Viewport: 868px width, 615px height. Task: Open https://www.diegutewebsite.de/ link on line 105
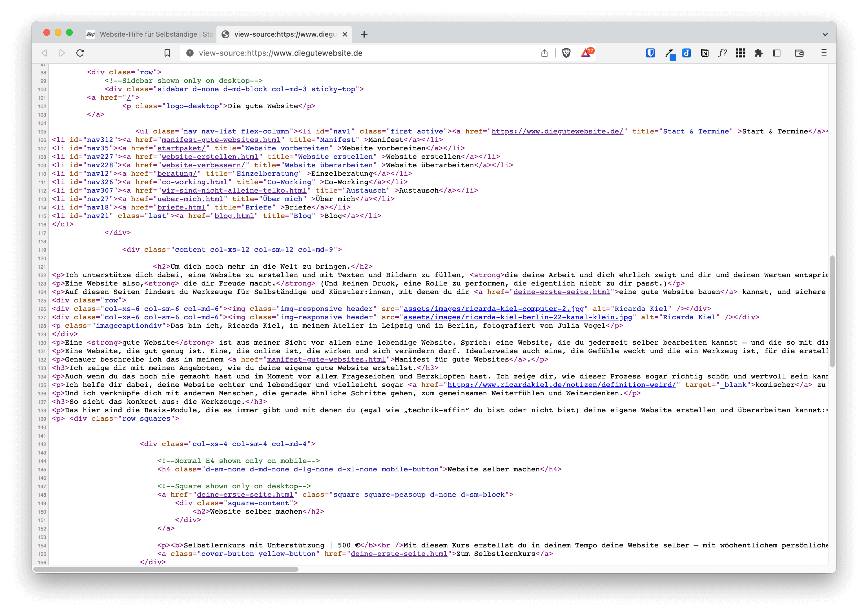click(x=557, y=132)
